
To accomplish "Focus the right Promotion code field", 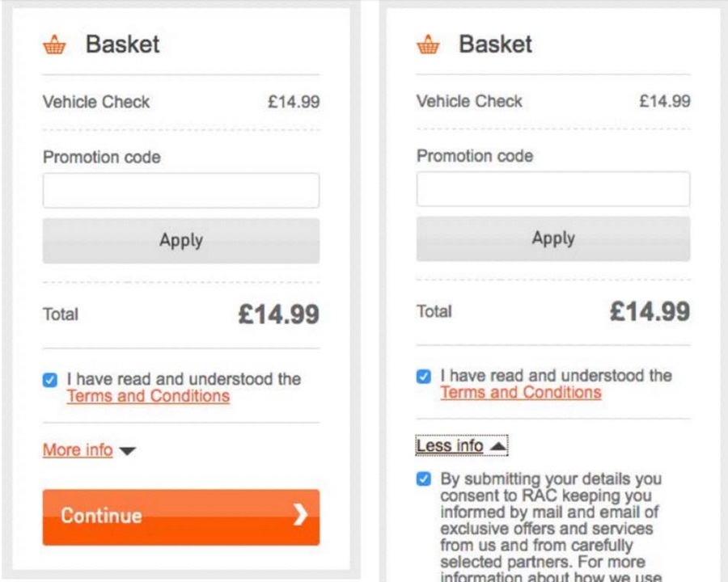I will click(553, 189).
